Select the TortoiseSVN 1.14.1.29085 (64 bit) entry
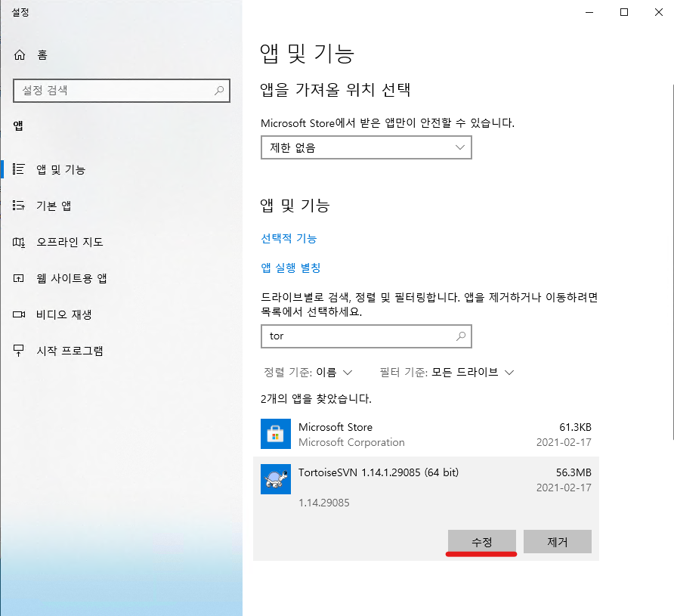 [379, 472]
